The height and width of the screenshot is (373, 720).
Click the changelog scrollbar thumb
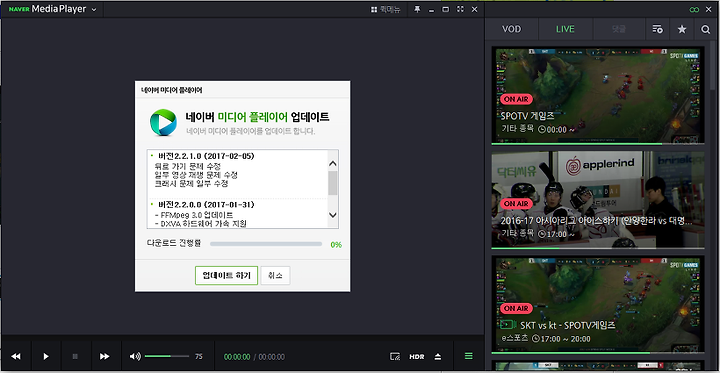tap(333, 183)
